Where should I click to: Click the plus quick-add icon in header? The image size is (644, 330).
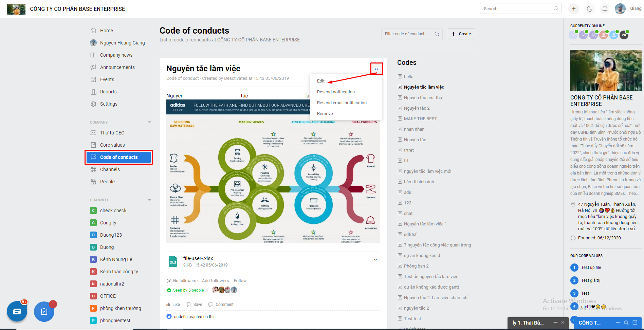click(x=574, y=9)
